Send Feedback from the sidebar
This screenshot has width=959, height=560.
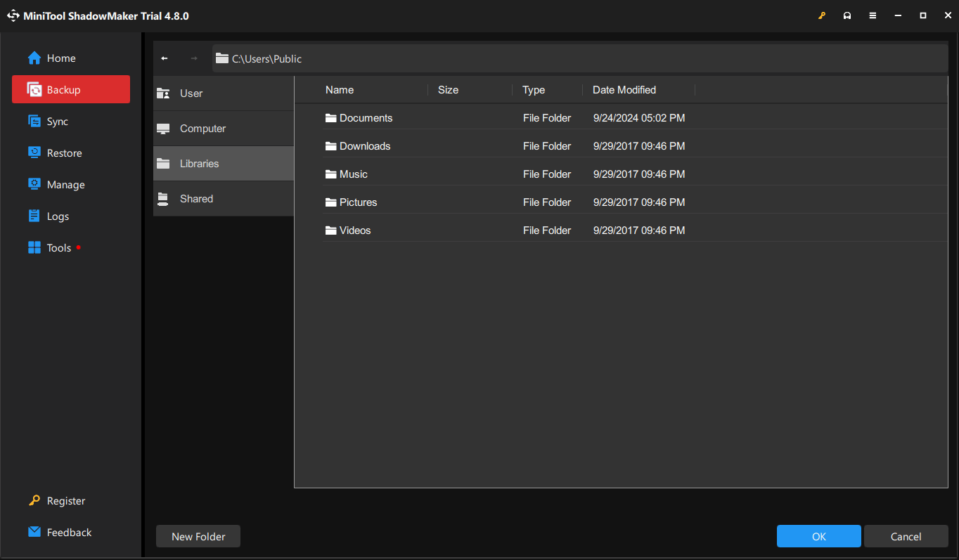(x=67, y=532)
